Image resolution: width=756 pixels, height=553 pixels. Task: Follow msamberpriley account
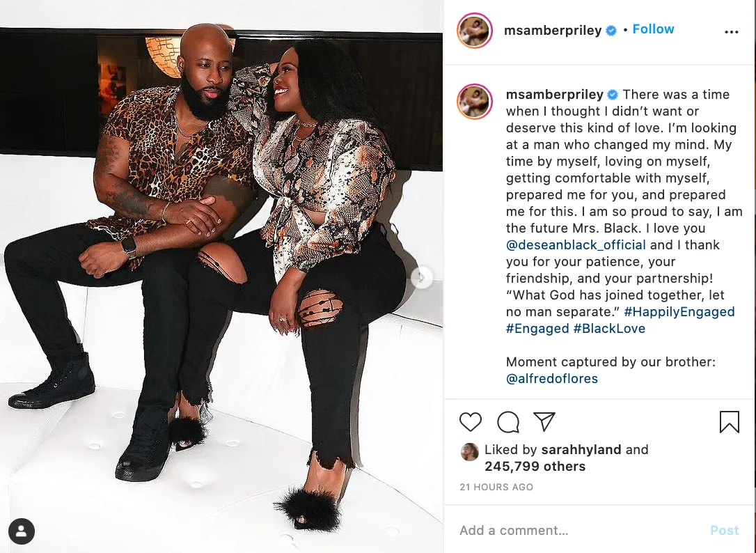pos(653,29)
